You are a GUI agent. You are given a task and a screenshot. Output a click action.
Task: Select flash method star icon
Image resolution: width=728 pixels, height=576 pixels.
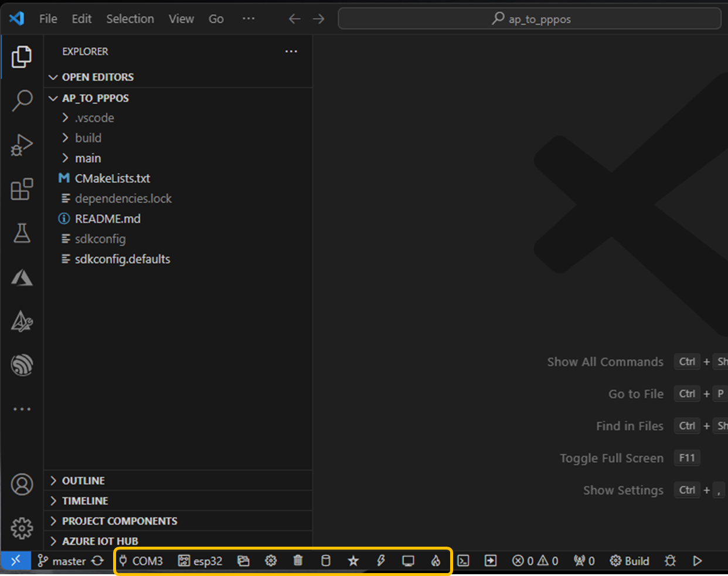(353, 561)
